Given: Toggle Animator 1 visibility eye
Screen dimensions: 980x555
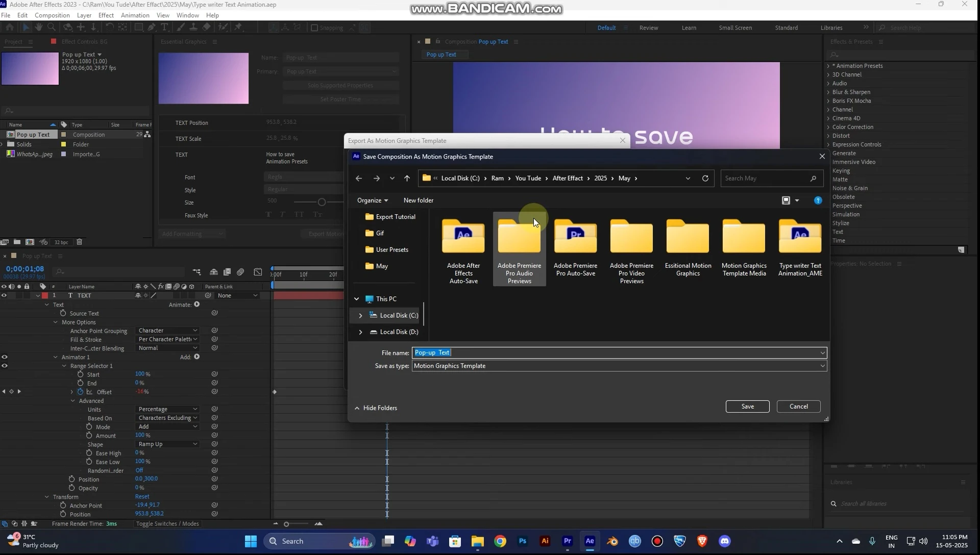Looking at the screenshot, I should (x=4, y=357).
